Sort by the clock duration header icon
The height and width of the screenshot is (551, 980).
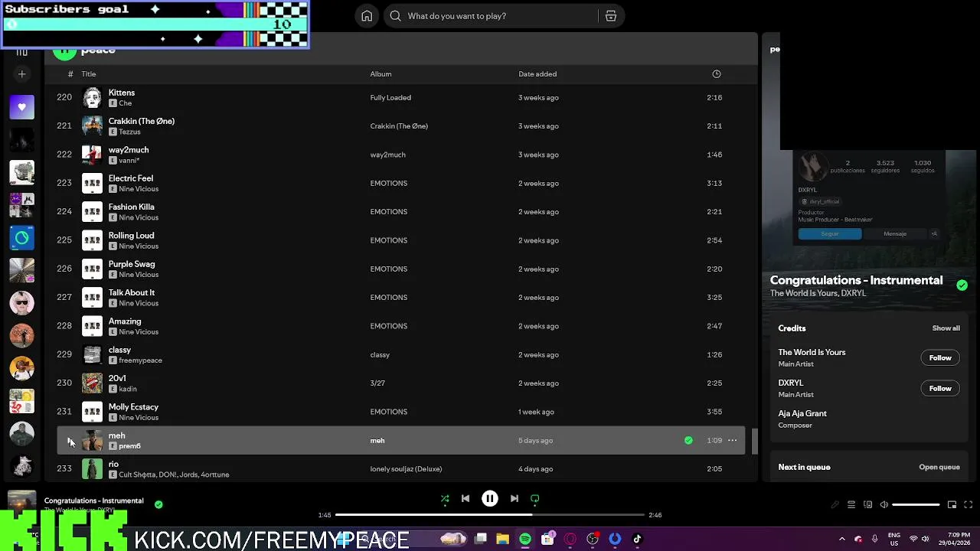717,74
